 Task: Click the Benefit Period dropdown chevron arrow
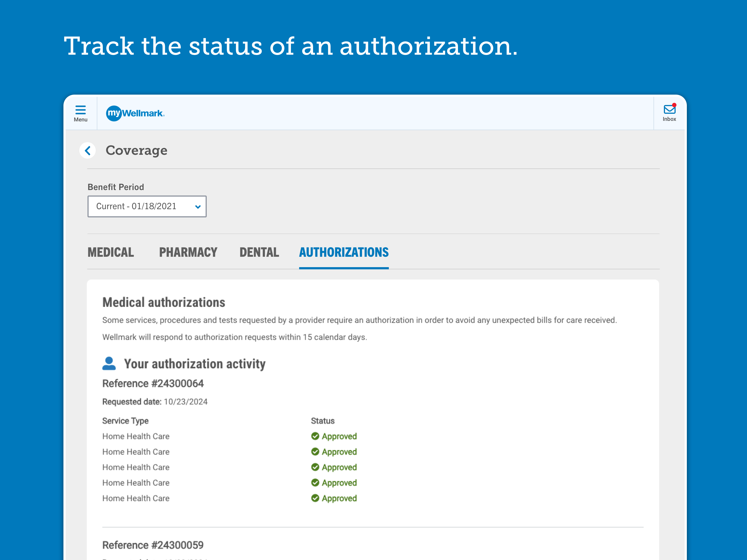click(x=198, y=207)
